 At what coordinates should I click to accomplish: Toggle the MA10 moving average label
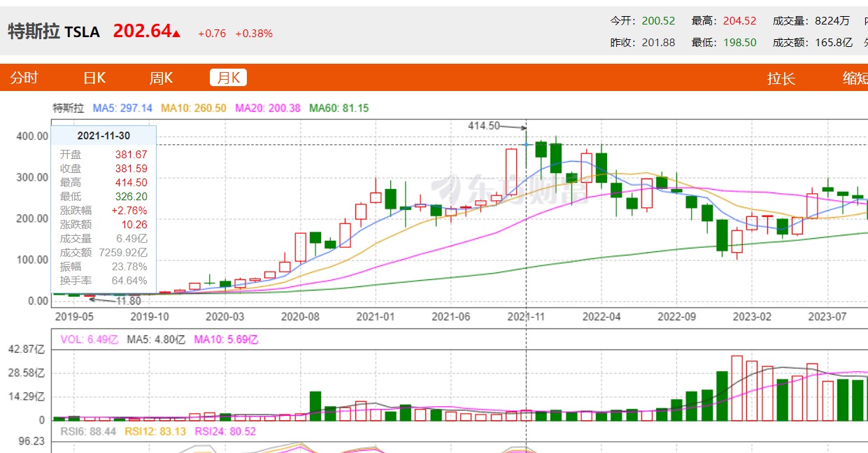click(x=194, y=109)
